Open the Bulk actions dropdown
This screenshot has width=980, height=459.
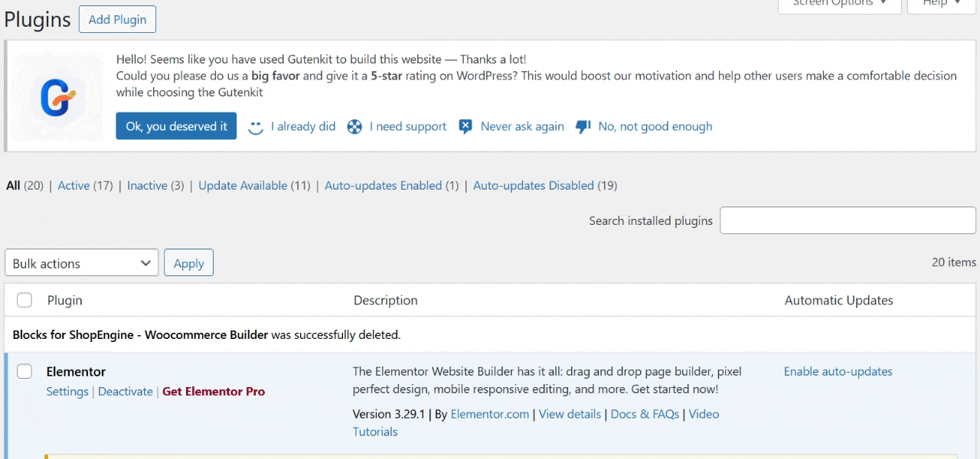click(x=80, y=263)
